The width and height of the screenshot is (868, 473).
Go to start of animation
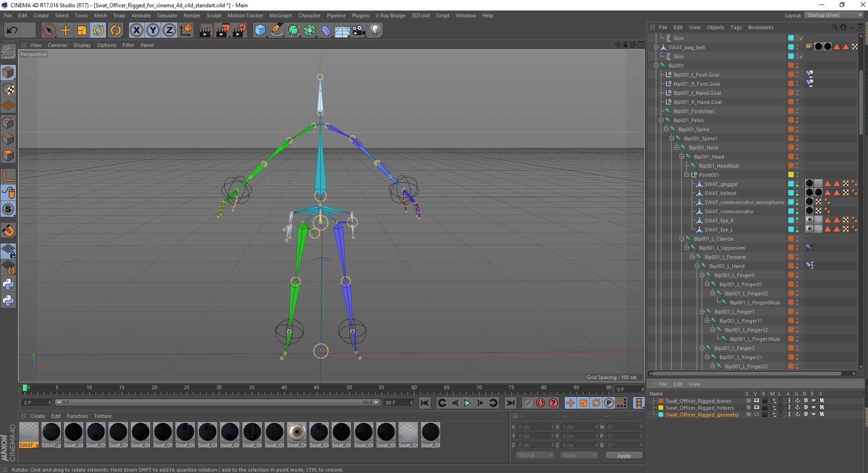(425, 403)
